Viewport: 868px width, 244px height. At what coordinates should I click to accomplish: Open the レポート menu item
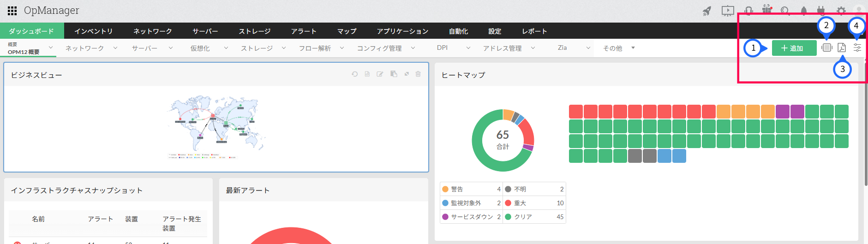534,31
